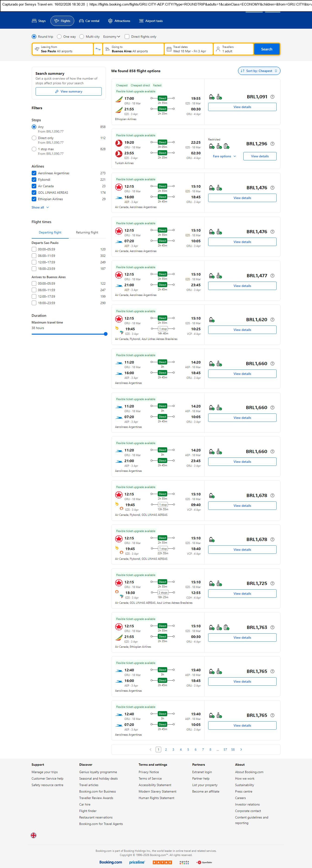Image resolution: width=312 pixels, height=868 pixels.
Task: Click the help icon beside BRL1,296 price
Action: pyautogui.click(x=272, y=144)
